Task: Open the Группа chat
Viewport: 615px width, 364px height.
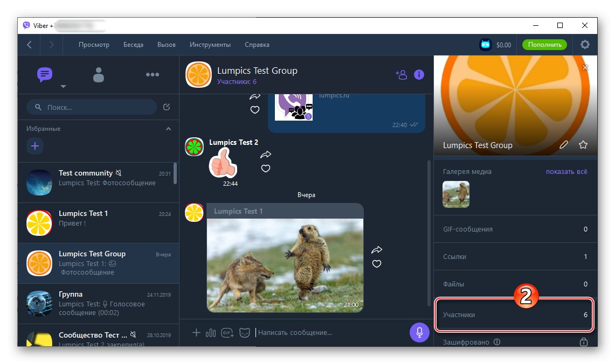Action: [x=99, y=304]
